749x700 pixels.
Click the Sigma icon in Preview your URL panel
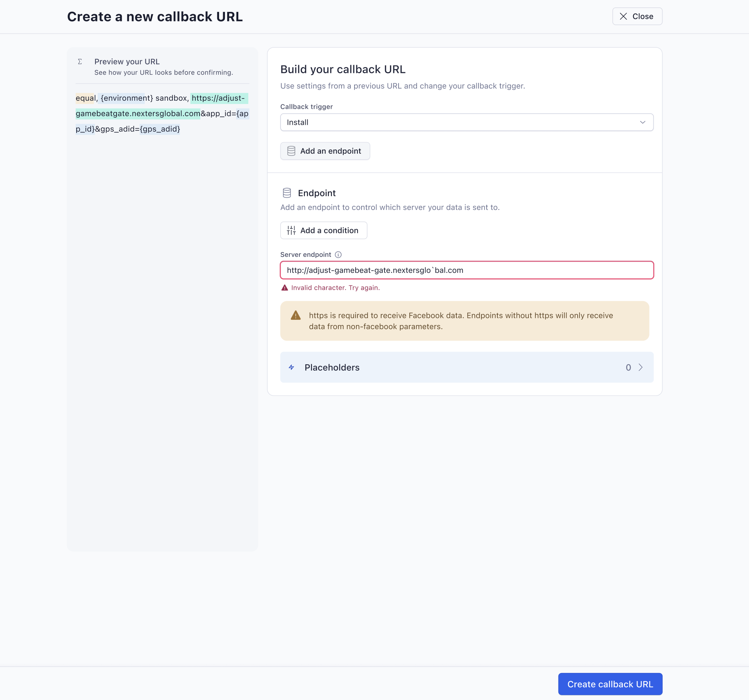click(x=80, y=61)
